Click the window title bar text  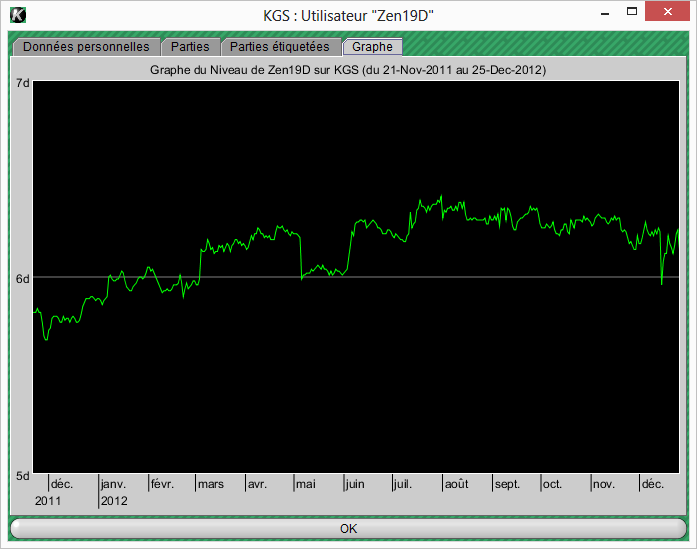[x=347, y=15]
